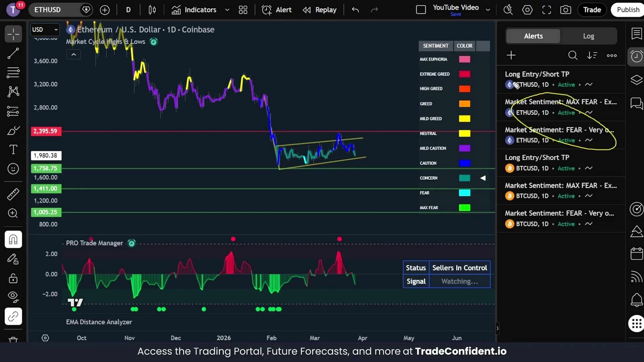This screenshot has height=362, width=644.
Task: Open the candle chart style menu
Action: tap(152, 10)
